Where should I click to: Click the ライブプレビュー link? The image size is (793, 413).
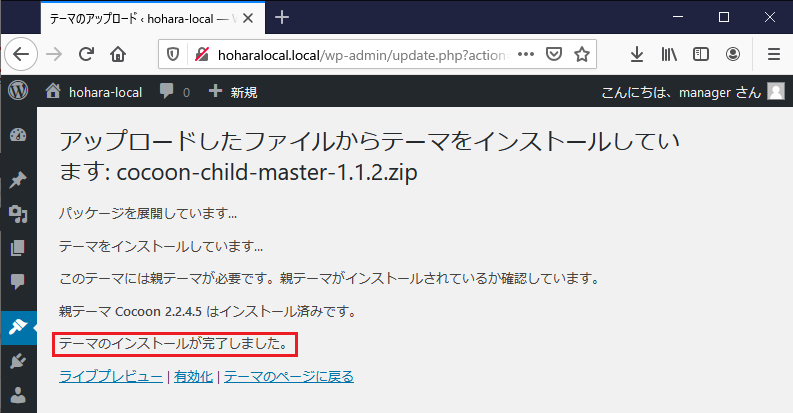[110, 376]
